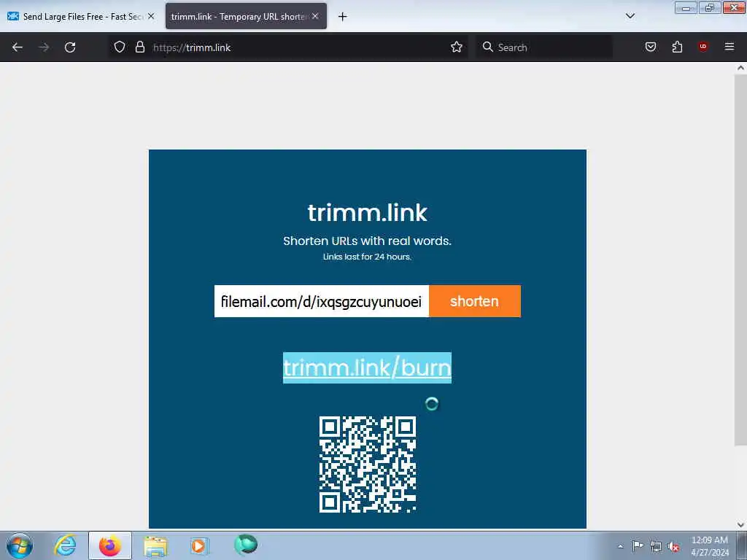Launch Internet Explorer from taskbar
This screenshot has height=560, width=747.
[x=65, y=545]
